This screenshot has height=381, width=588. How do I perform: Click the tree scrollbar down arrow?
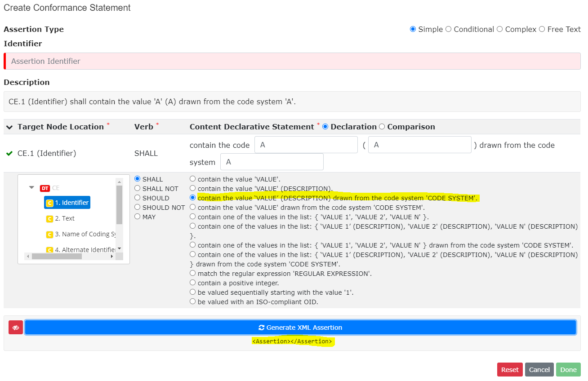point(119,249)
